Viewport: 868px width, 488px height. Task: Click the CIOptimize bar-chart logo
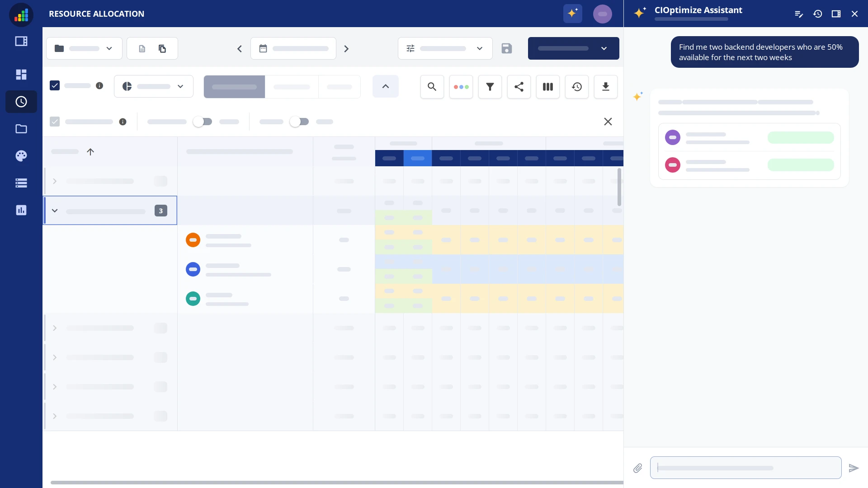pos(21,14)
